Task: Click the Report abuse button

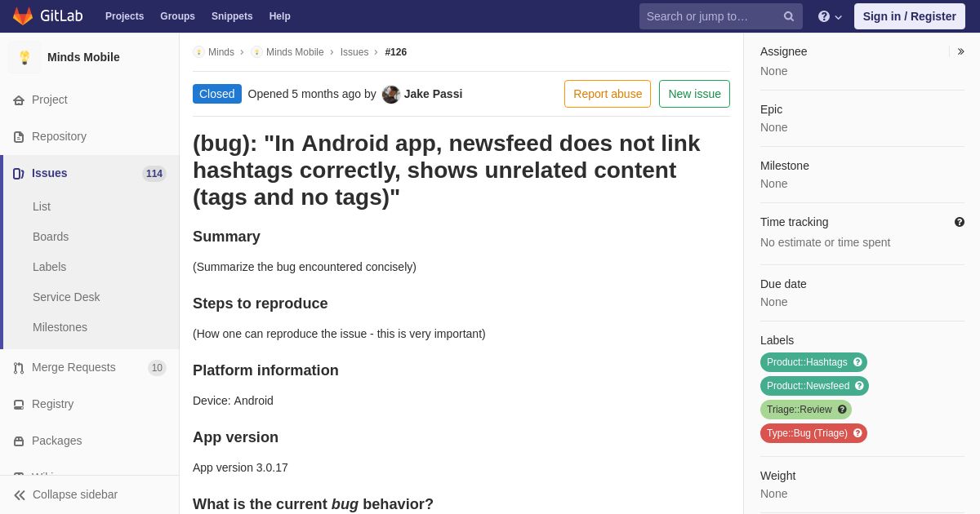Action: 608,94
